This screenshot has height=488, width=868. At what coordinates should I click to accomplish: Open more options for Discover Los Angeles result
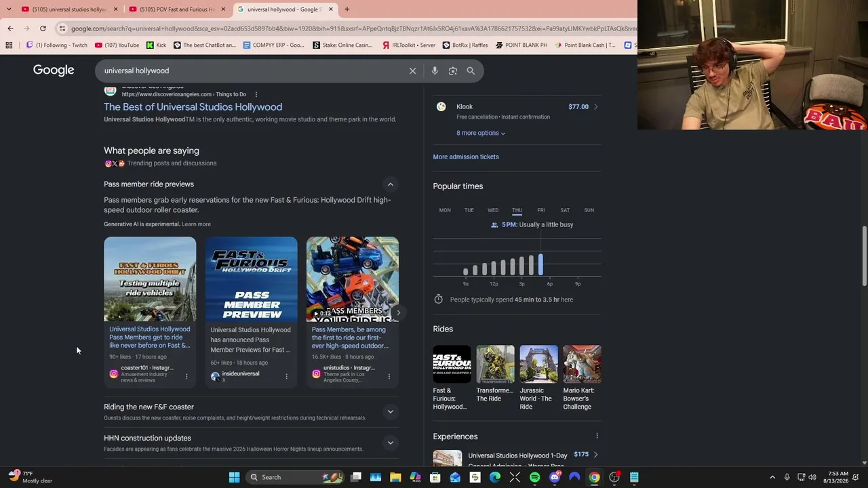256,94
